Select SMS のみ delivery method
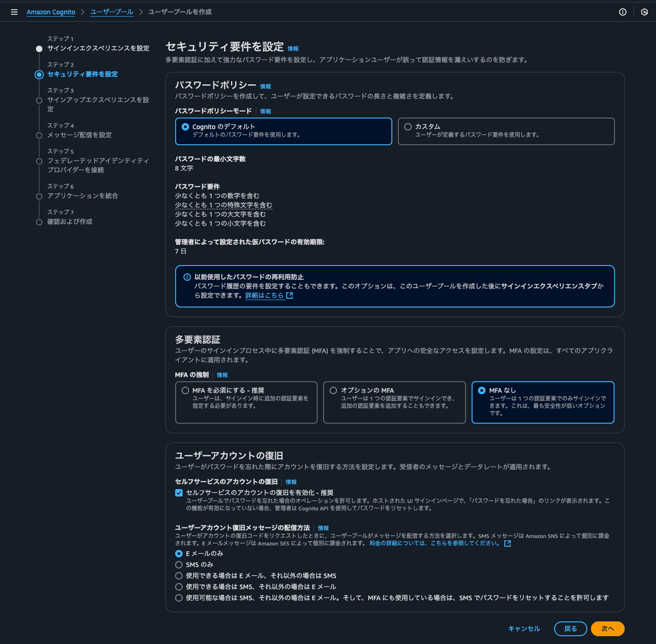The width and height of the screenshot is (656, 644). (x=179, y=565)
